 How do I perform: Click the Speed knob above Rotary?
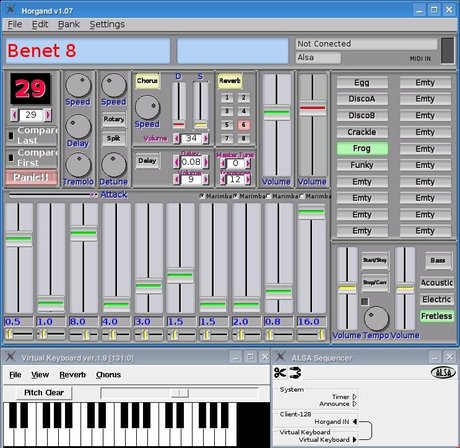tap(114, 85)
